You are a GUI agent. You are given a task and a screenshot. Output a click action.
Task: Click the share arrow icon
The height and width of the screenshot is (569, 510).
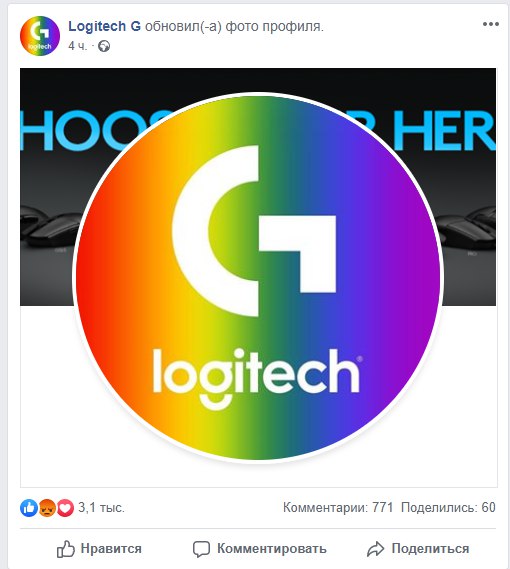point(375,549)
